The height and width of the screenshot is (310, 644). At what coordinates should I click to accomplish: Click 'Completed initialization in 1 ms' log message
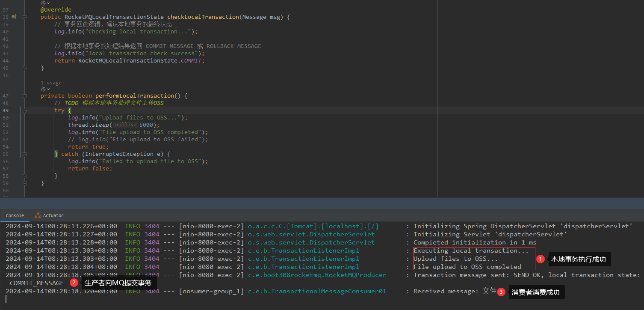pos(475,242)
